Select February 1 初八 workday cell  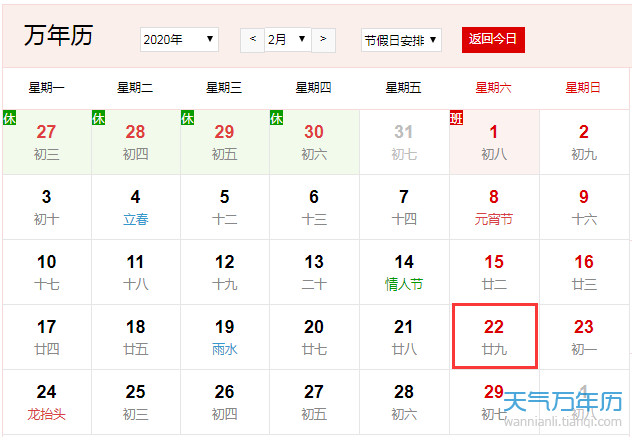[x=494, y=142]
